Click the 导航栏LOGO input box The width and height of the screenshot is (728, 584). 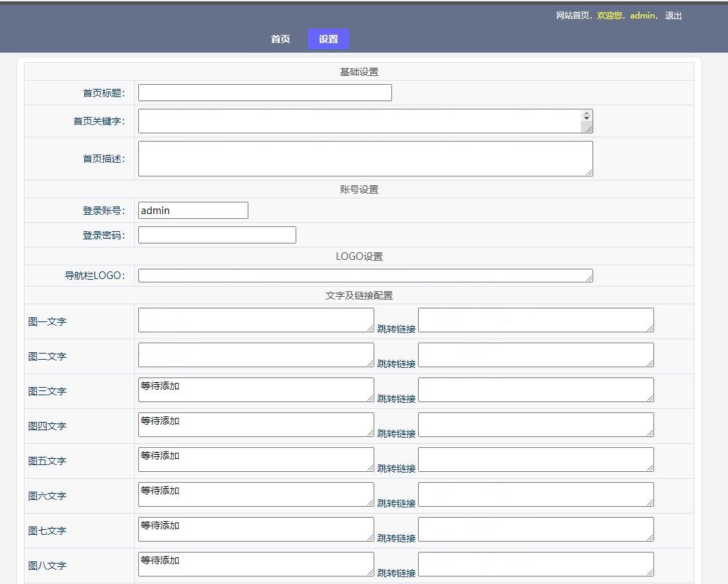365,276
